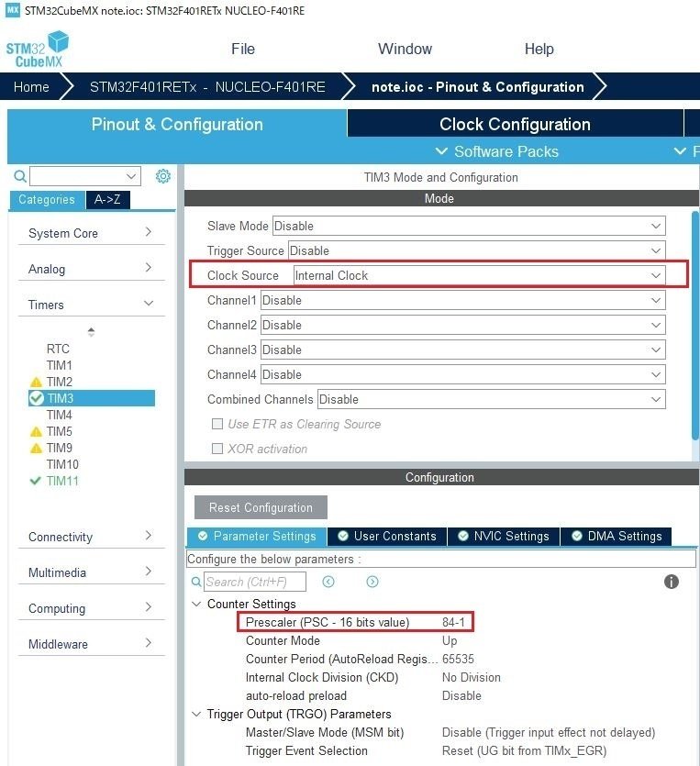
Task: Click the parameter Search (Ctrl+F) field
Action: 254,582
